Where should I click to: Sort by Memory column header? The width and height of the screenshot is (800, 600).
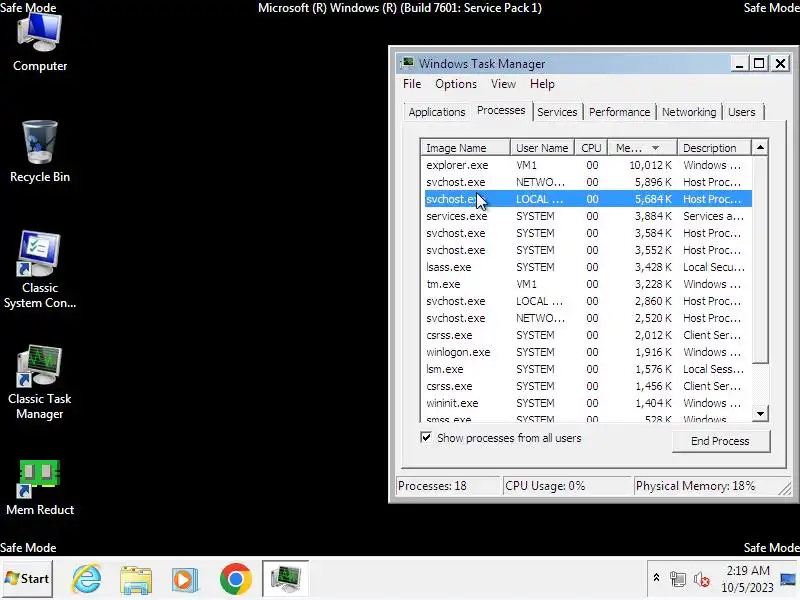(642, 148)
